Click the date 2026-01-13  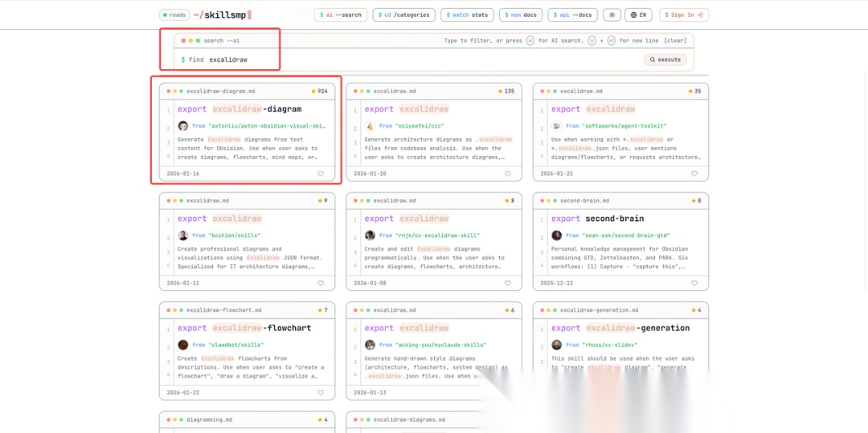coord(370,393)
